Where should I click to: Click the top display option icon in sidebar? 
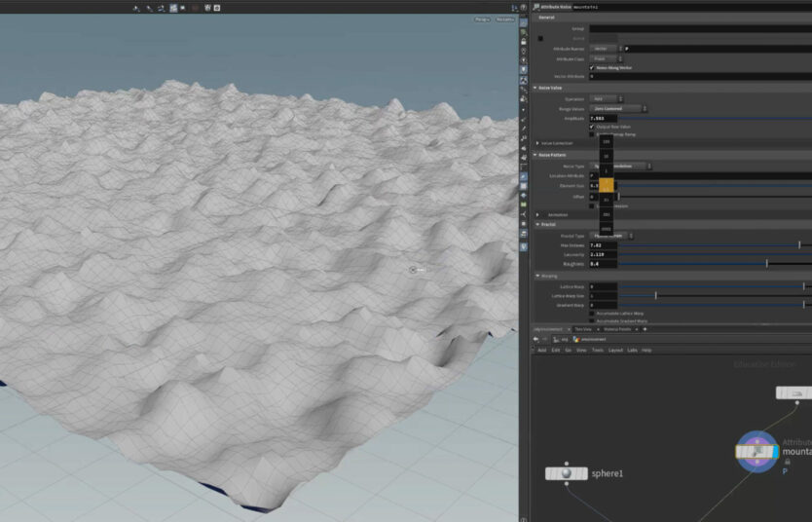coord(524,20)
